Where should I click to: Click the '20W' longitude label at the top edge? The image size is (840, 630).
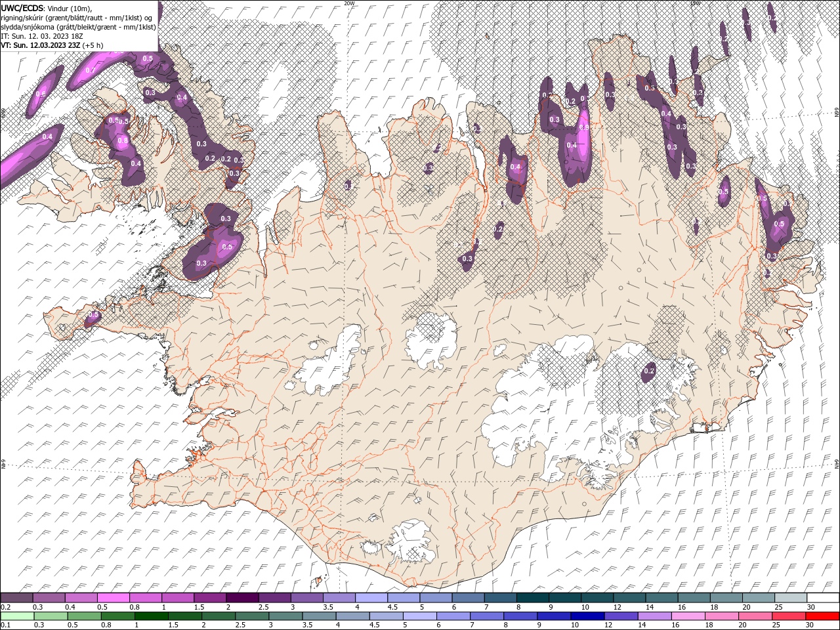348,3
